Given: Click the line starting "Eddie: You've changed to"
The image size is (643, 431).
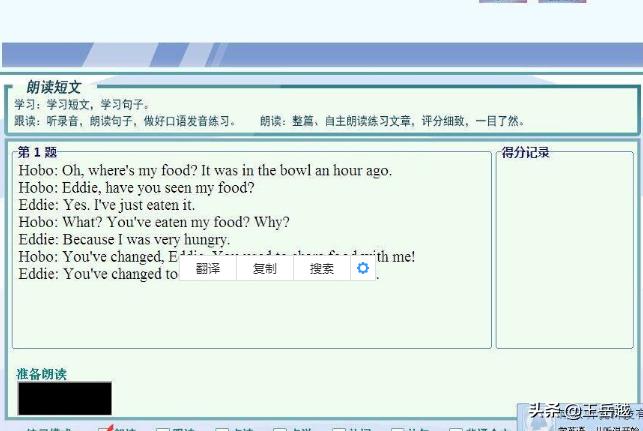Looking at the screenshot, I should click(98, 274).
